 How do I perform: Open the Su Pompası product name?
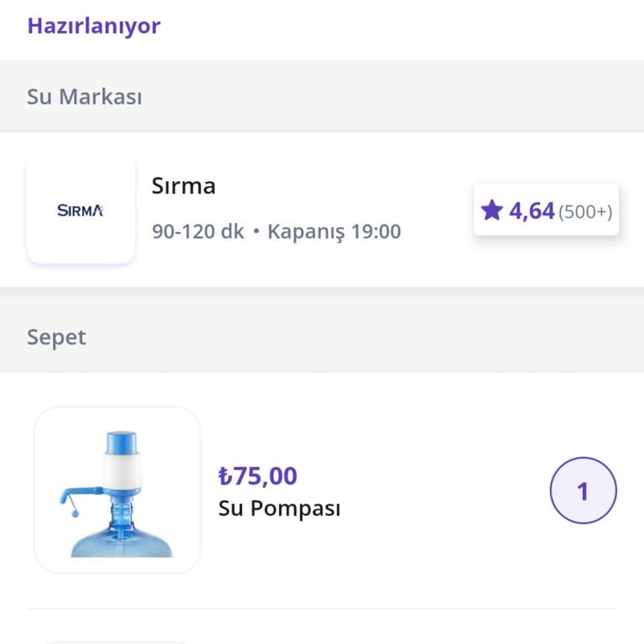[x=279, y=508]
